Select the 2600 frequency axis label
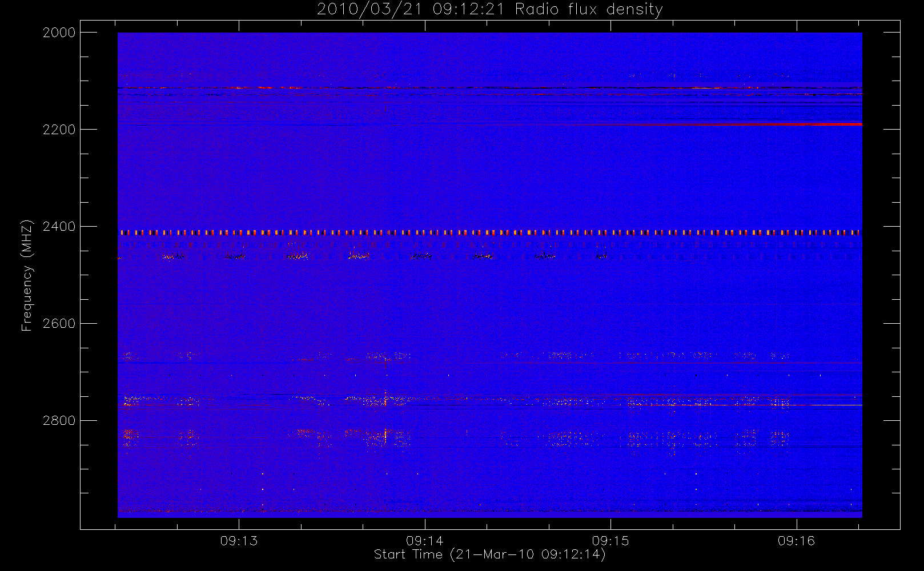This screenshot has width=924, height=571. (59, 324)
